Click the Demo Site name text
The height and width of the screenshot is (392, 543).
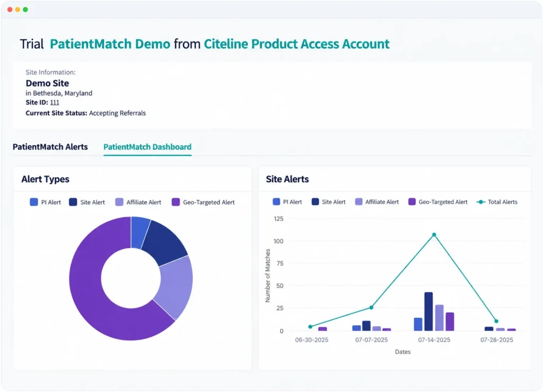tap(47, 83)
